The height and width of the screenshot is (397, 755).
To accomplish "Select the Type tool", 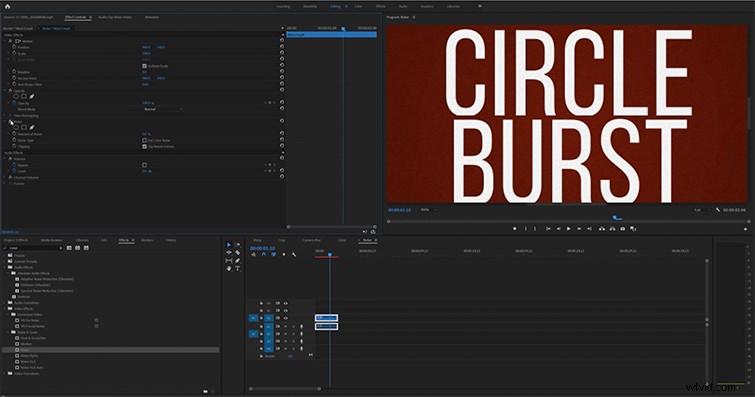I will point(237,268).
